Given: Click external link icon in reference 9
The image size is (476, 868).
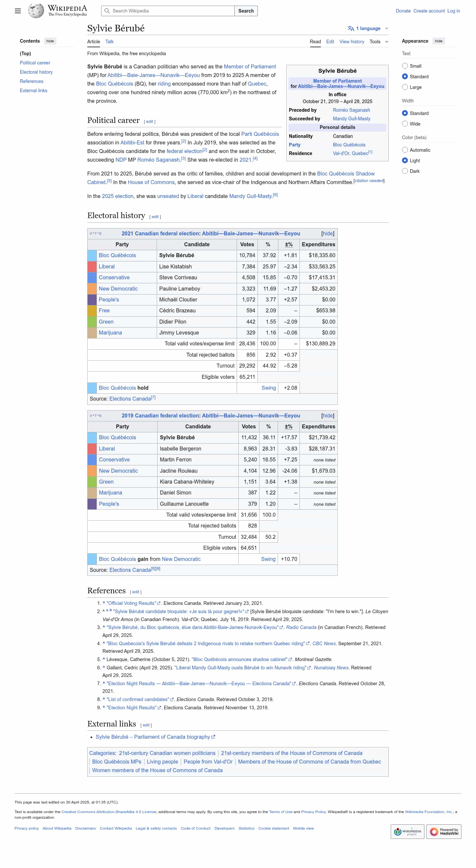Looking at the screenshot, I should coord(159,708).
